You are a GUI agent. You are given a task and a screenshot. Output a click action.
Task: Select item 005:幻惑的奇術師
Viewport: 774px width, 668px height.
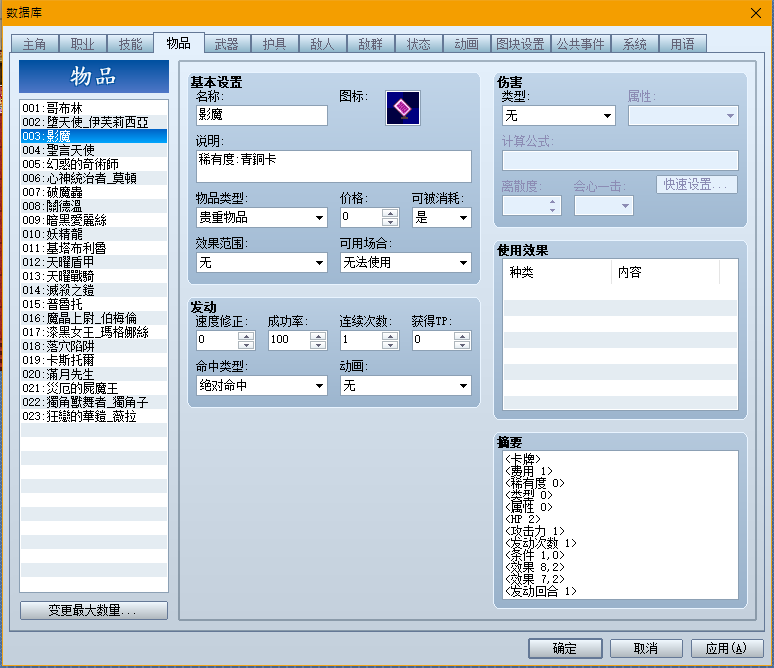pos(94,164)
